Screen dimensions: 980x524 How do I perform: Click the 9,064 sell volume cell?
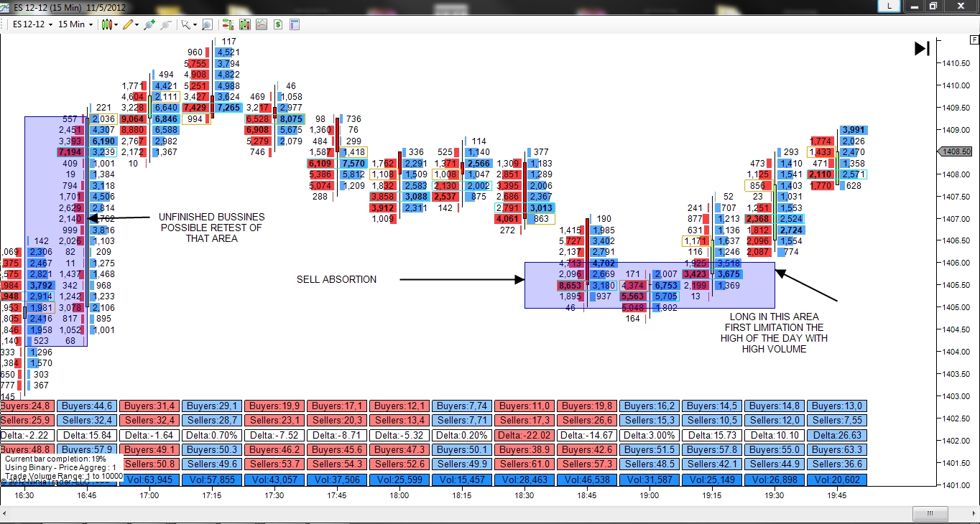pyautogui.click(x=133, y=119)
